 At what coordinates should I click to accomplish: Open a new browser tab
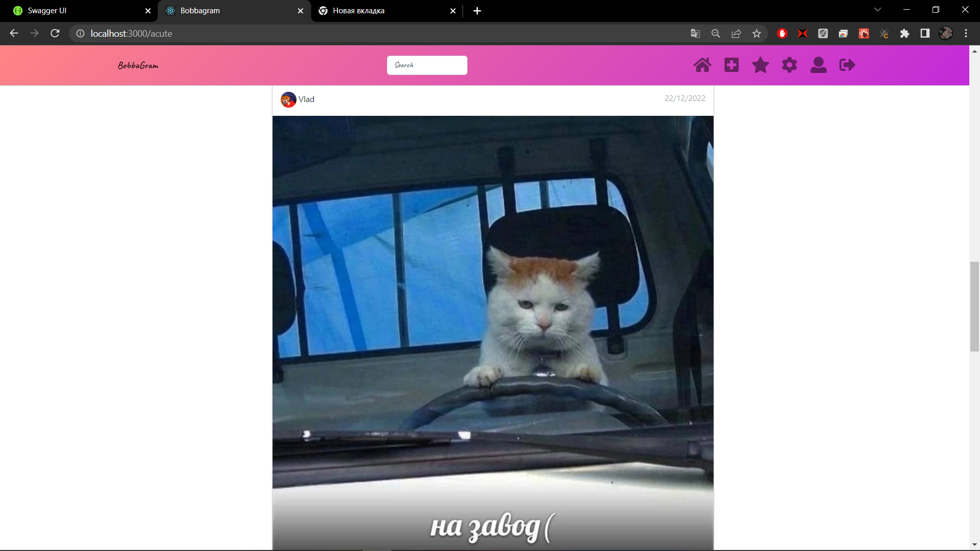point(477,11)
